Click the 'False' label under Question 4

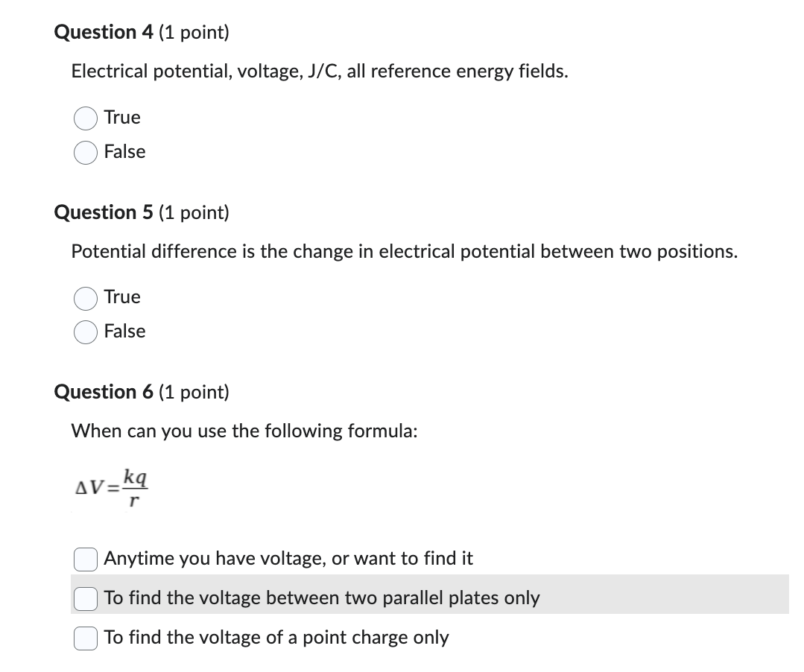(x=124, y=151)
